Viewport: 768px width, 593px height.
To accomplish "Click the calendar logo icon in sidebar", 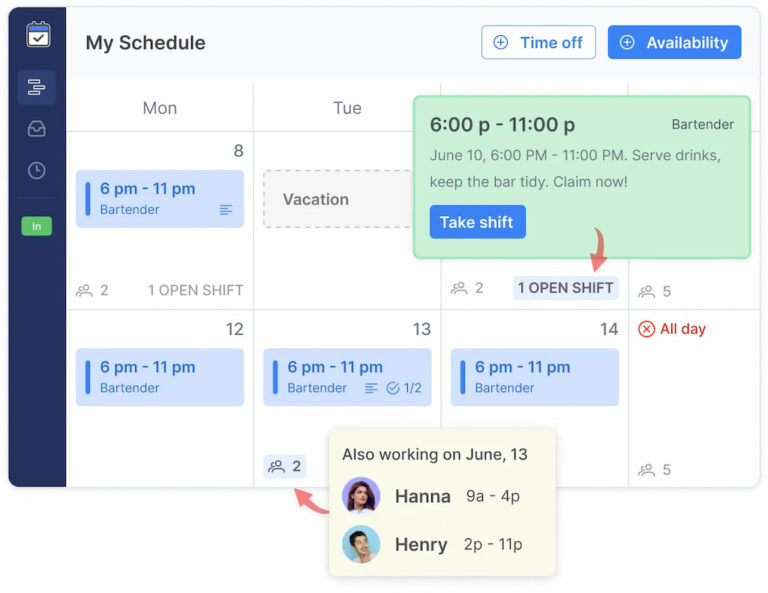I will (x=38, y=35).
